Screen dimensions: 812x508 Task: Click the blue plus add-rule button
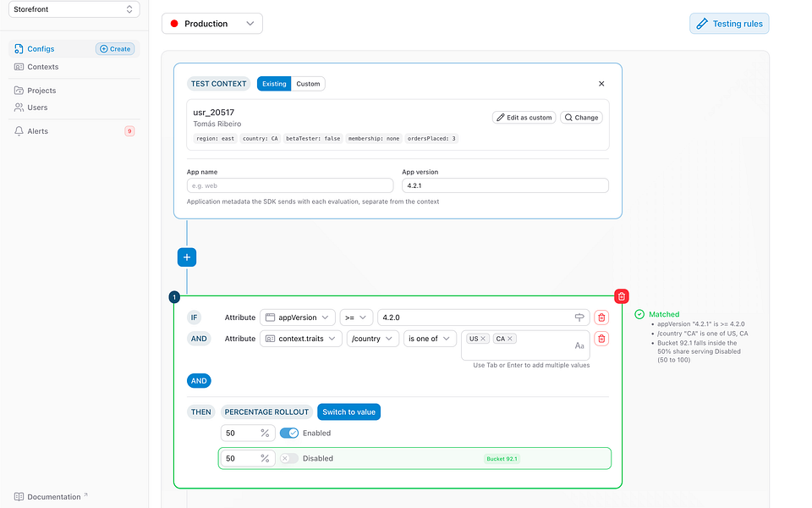(x=186, y=257)
